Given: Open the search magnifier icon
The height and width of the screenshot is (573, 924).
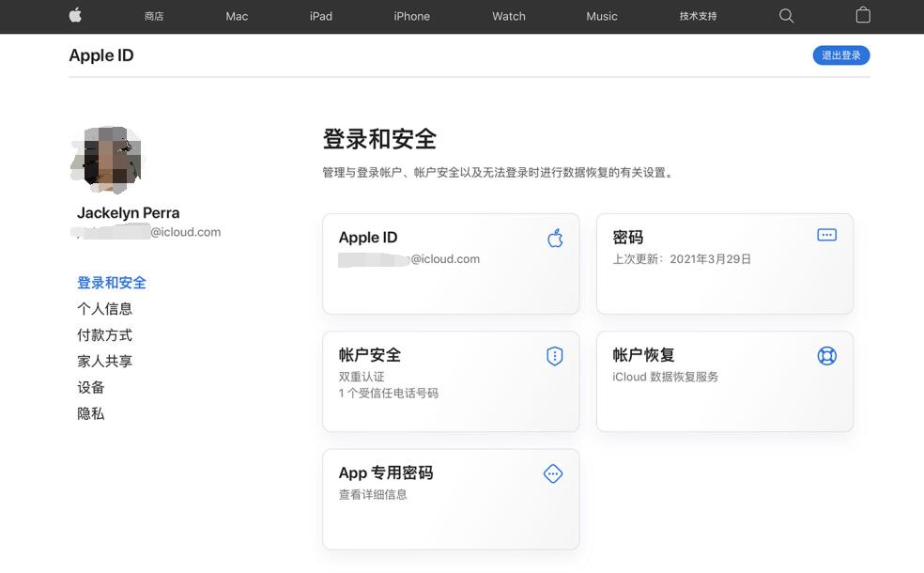Looking at the screenshot, I should click(x=787, y=16).
